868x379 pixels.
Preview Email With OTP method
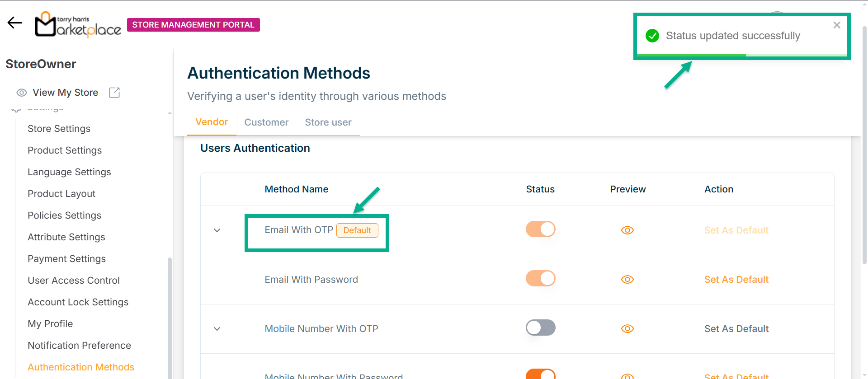click(x=627, y=230)
